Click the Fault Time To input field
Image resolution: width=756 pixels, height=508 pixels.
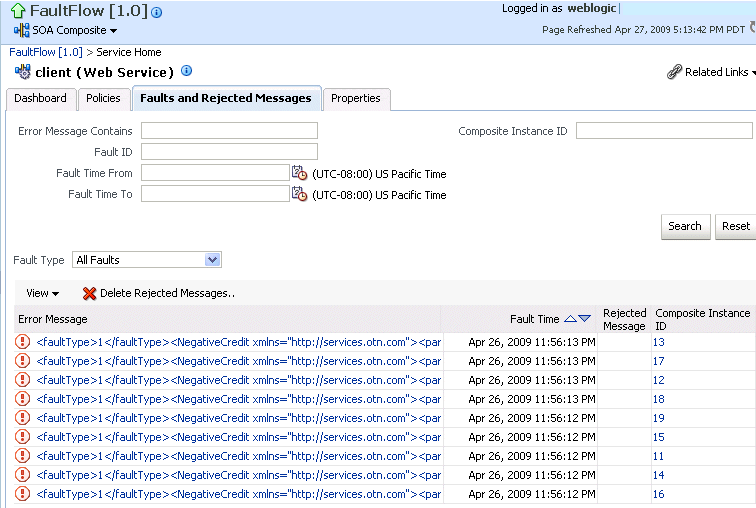point(215,194)
